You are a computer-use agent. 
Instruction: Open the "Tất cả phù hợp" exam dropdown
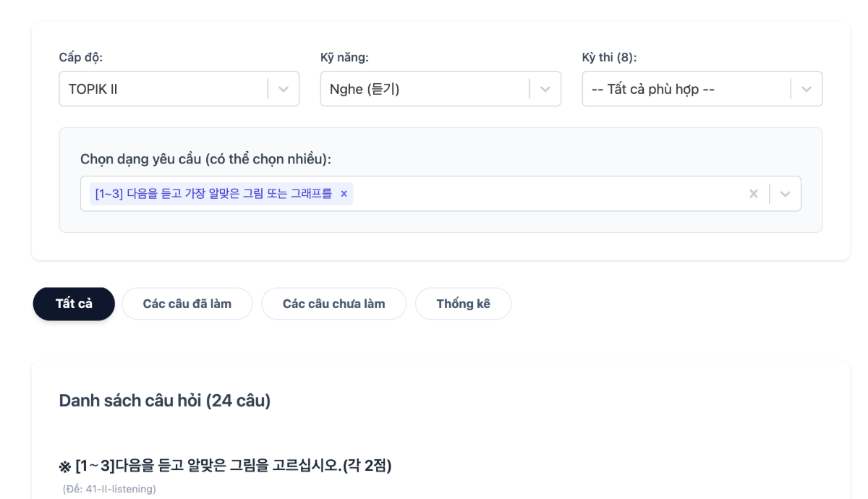[687, 89]
